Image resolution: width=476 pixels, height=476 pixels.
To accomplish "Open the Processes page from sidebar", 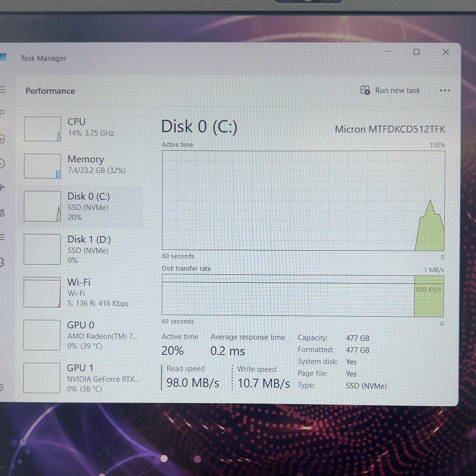I will [2, 113].
